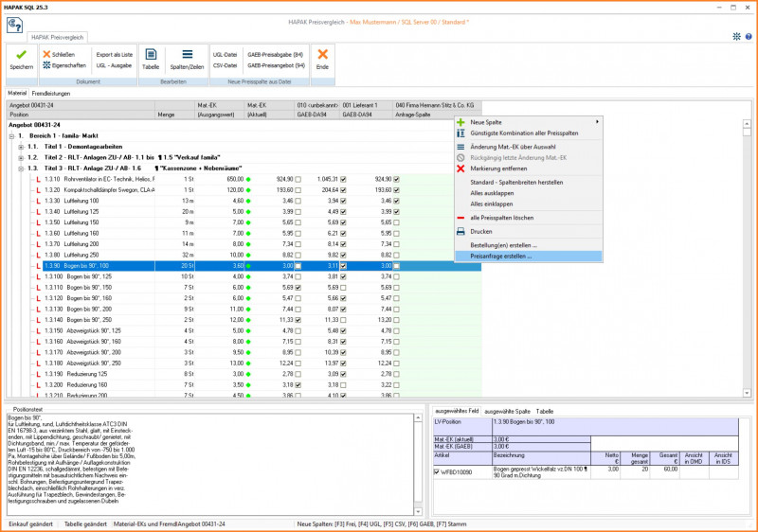
Task: Click the Tabelle icon in Bearbeiten group
Action: coord(151,55)
